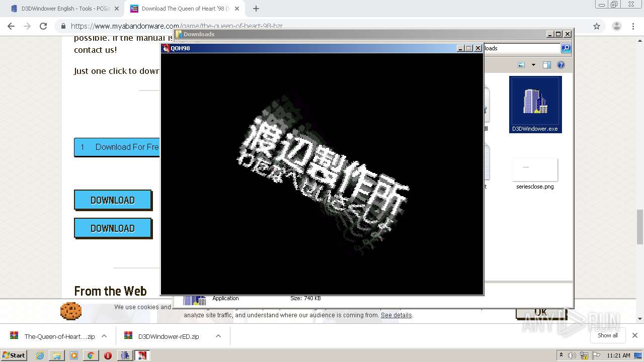Show hidden system tray icons

(x=561, y=355)
